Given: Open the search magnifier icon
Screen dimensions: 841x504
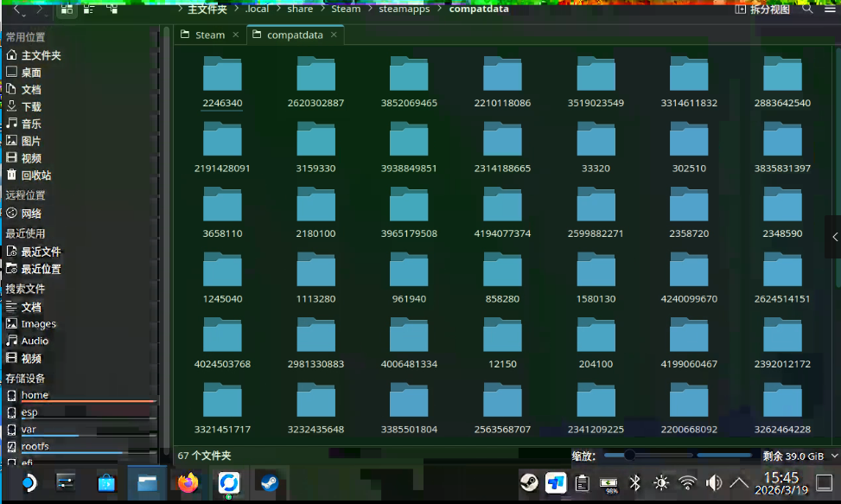Looking at the screenshot, I should [x=807, y=10].
